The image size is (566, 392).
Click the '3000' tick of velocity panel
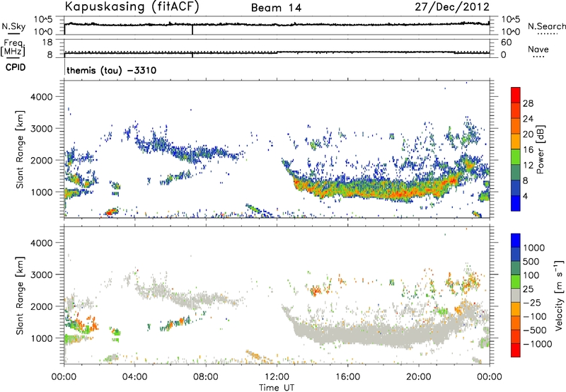tap(41, 275)
